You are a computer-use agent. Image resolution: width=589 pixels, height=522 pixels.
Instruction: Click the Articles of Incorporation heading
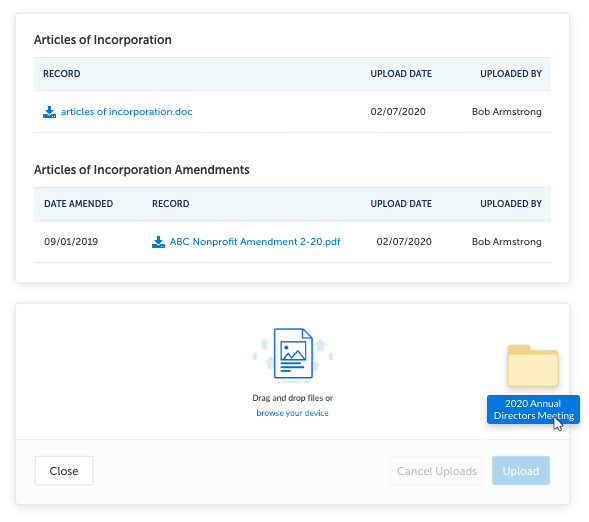click(103, 40)
